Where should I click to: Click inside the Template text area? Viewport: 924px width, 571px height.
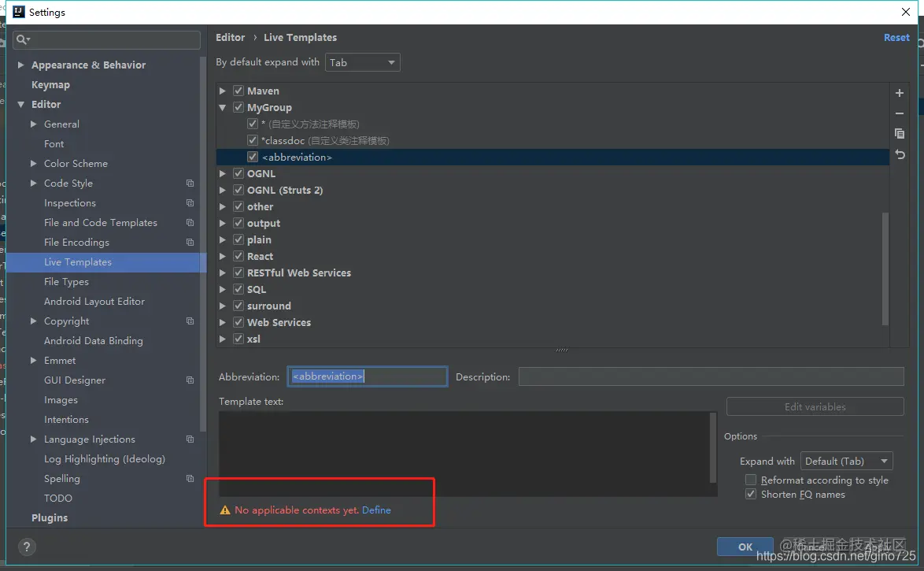pyautogui.click(x=464, y=454)
